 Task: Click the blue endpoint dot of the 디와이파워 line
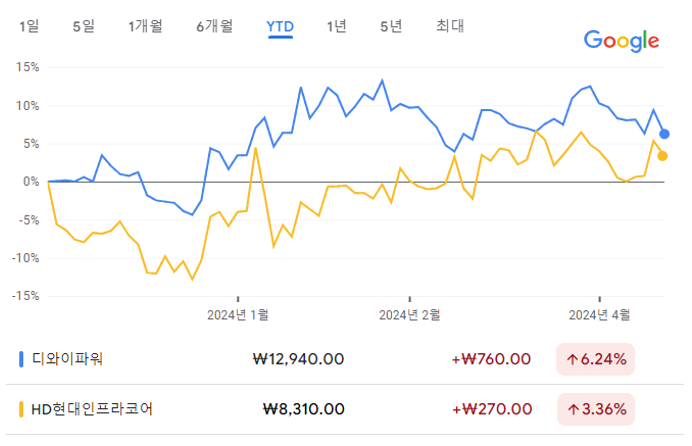click(664, 134)
